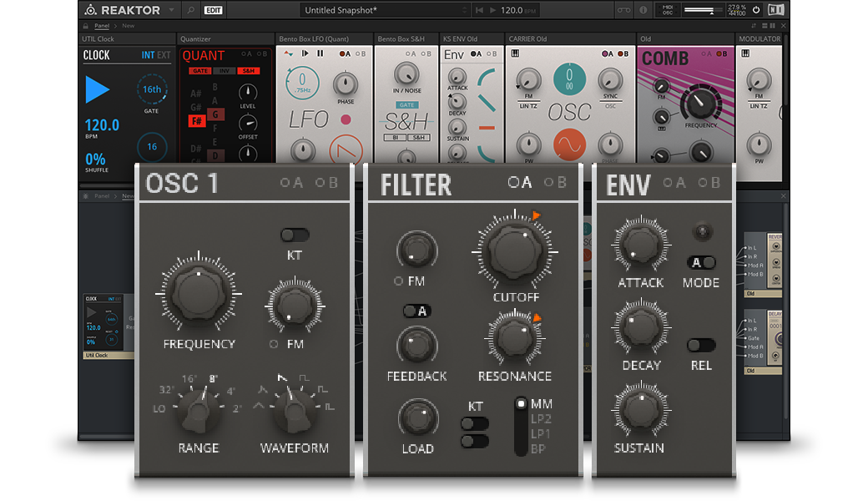The width and height of the screenshot is (868, 501).
Task: Toggle F# note in Quantizer
Action: pos(196,121)
